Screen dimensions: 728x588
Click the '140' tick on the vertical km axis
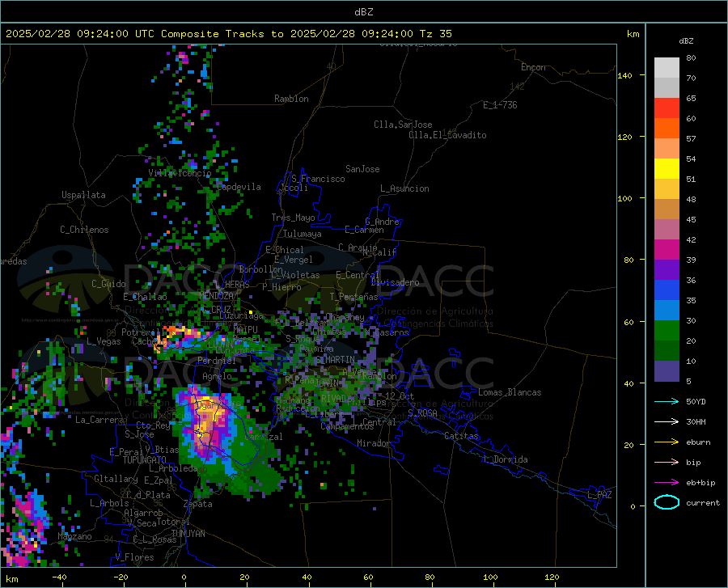pos(624,75)
